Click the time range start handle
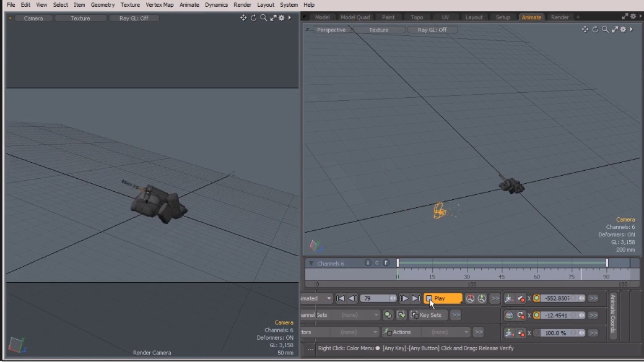 pyautogui.click(x=398, y=262)
